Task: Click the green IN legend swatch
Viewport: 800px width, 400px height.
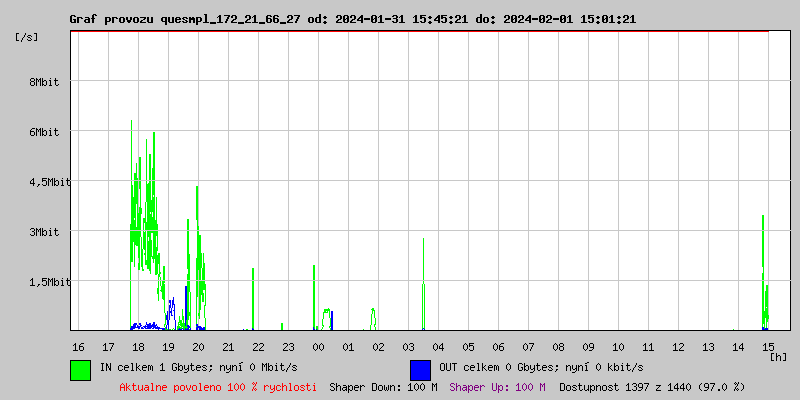Action: [x=80, y=369]
